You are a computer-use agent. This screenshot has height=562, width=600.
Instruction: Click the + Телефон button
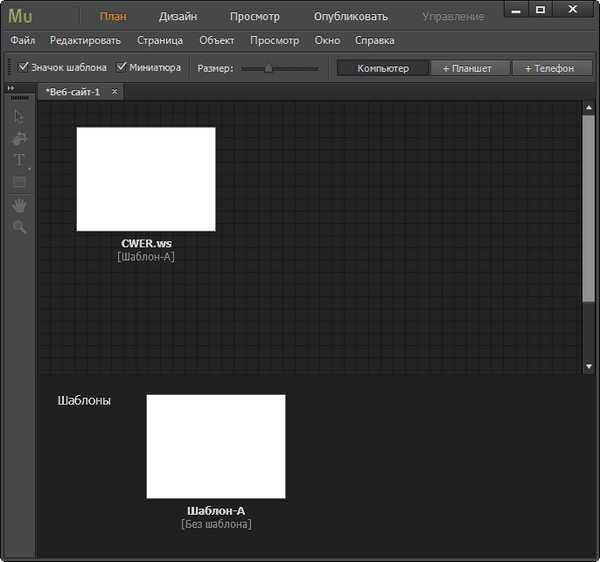[551, 68]
